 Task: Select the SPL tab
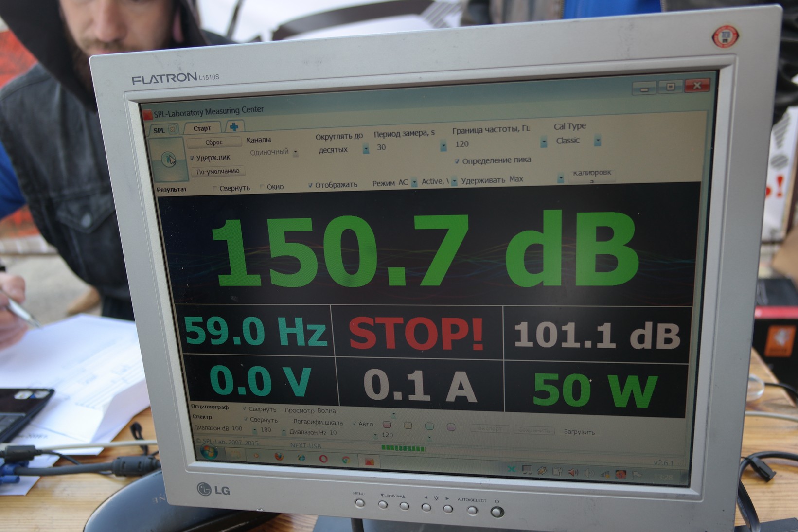(159, 130)
